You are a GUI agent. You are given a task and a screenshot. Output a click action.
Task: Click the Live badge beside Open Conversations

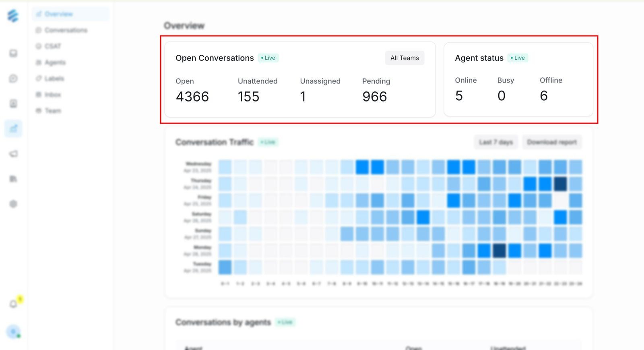pyautogui.click(x=268, y=58)
